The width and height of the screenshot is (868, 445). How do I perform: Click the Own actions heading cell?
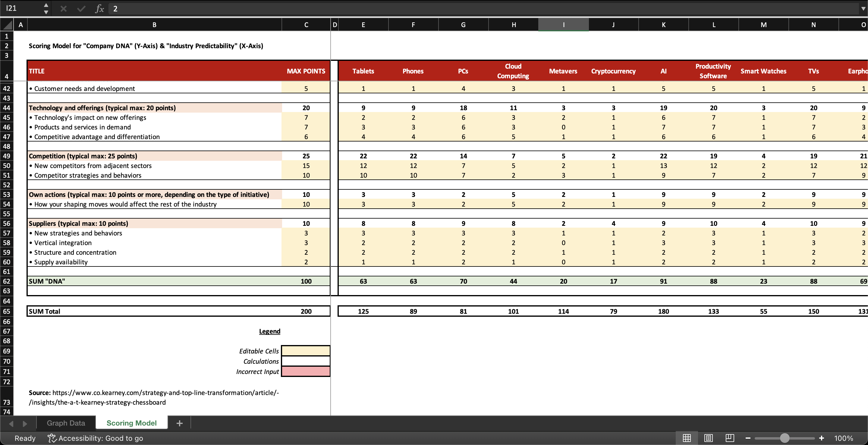pyautogui.click(x=154, y=194)
